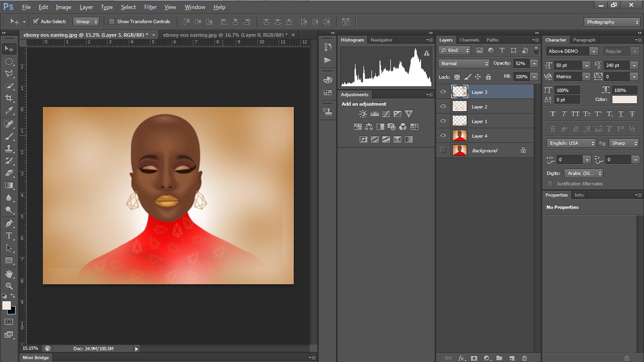
Task: Select the Blur tool
Action: coord(9,197)
